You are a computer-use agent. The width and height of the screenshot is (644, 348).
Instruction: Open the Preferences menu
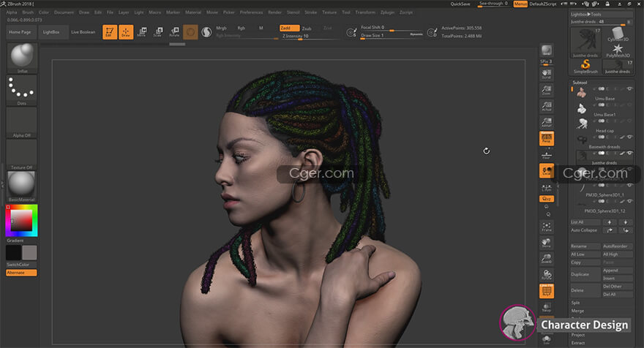pyautogui.click(x=251, y=12)
